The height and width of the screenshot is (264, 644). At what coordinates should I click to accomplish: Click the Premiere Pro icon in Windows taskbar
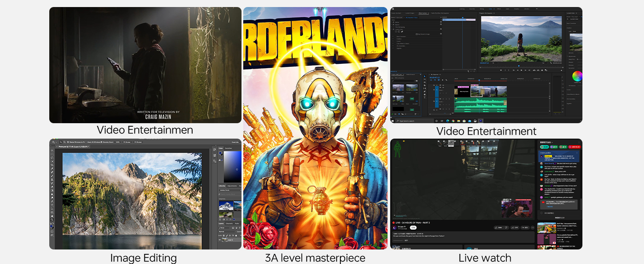point(480,121)
